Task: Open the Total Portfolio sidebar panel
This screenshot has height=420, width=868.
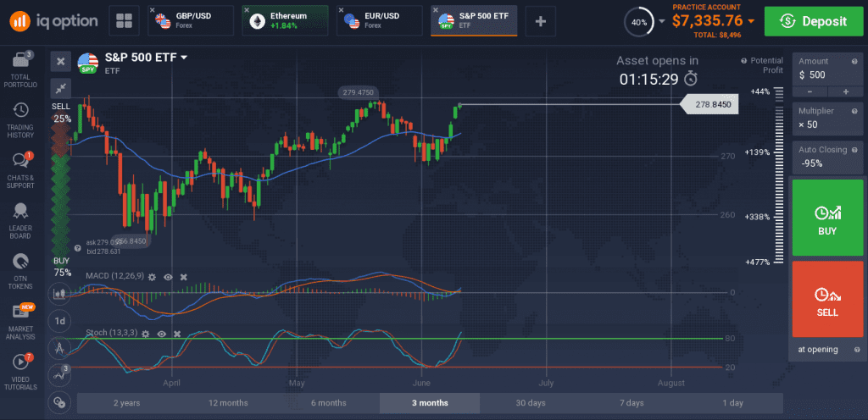Action: tap(20, 69)
